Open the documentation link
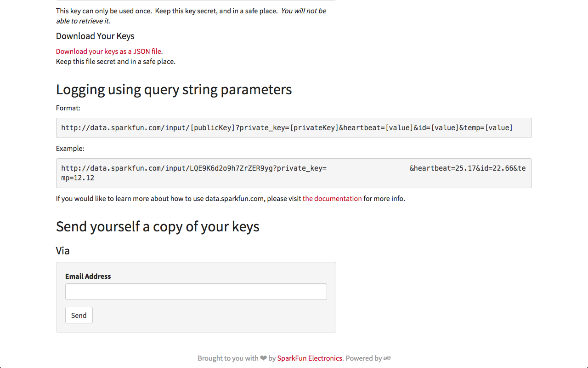Screen dimensions: 588x368 pos(332,199)
